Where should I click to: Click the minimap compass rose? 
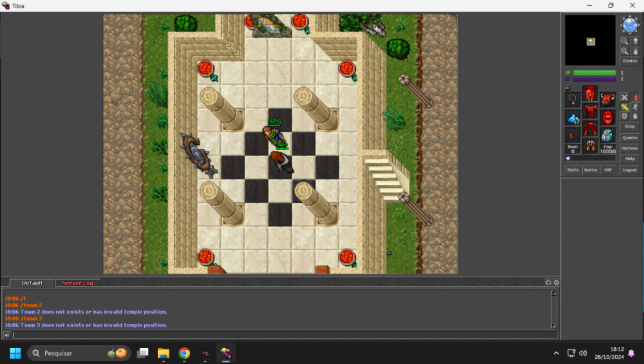point(629,24)
